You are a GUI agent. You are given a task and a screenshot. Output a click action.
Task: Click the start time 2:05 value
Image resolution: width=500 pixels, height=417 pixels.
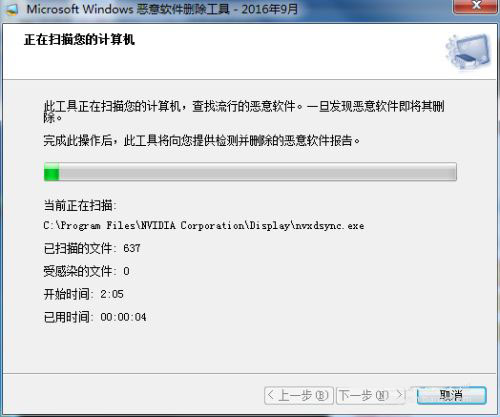pos(112,294)
